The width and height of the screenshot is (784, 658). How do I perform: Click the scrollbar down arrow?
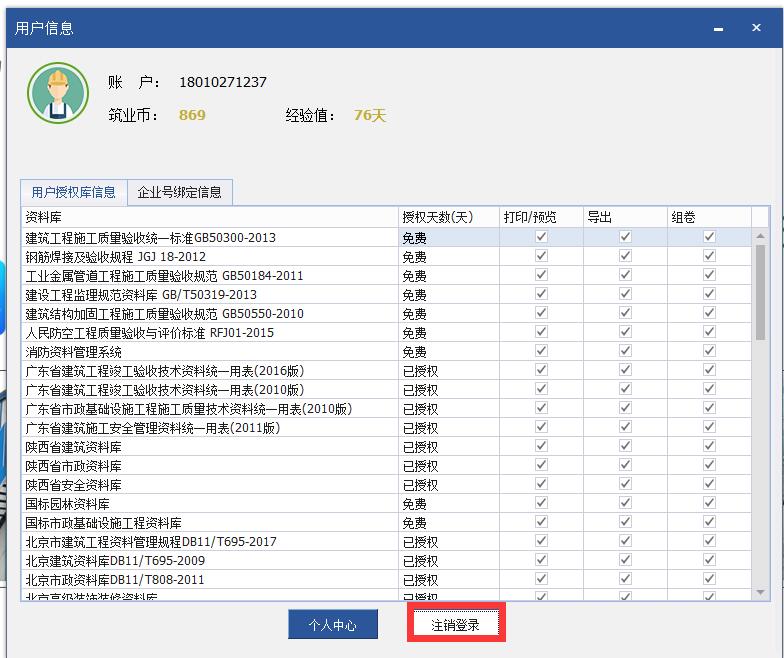761,594
